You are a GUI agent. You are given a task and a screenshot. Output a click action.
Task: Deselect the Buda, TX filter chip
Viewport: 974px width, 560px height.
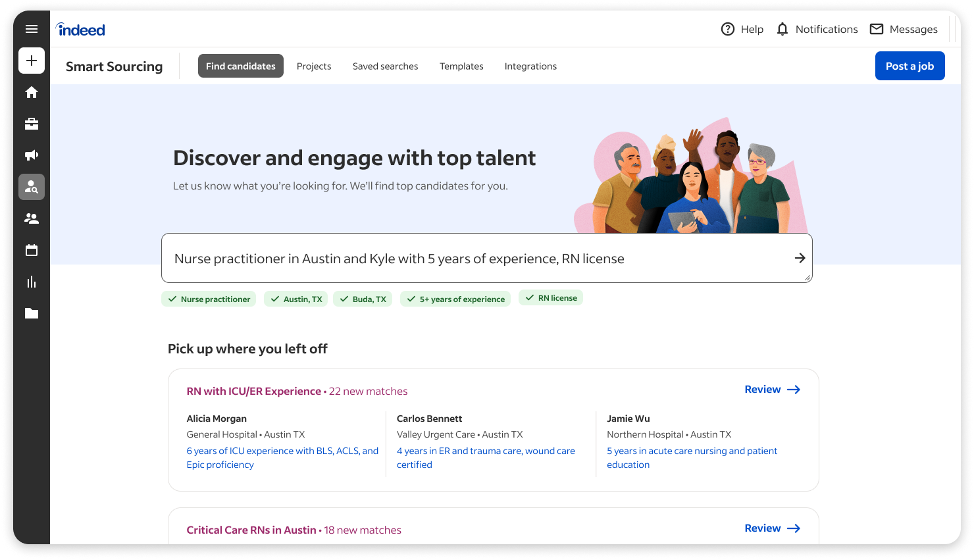[x=363, y=298]
